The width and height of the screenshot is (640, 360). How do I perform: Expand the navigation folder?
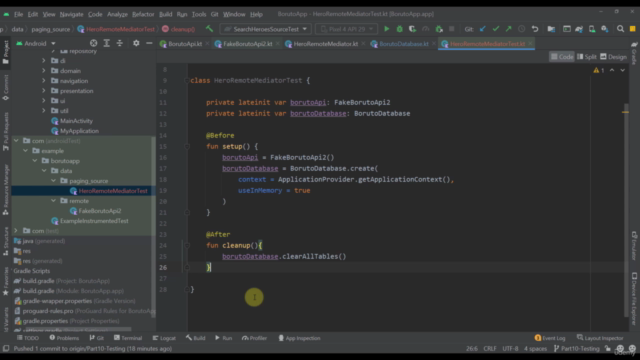44,81
